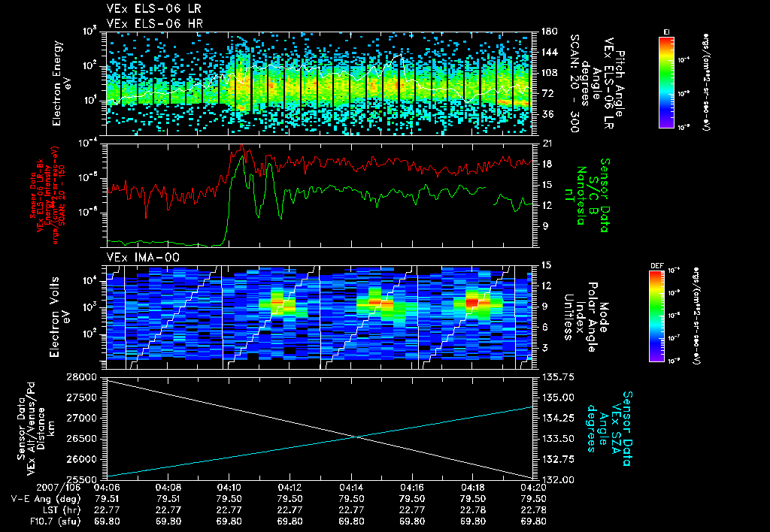The width and height of the screenshot is (770, 532).
Task: Click the crossing point of altitude and SZA lines
Action: click(x=357, y=437)
